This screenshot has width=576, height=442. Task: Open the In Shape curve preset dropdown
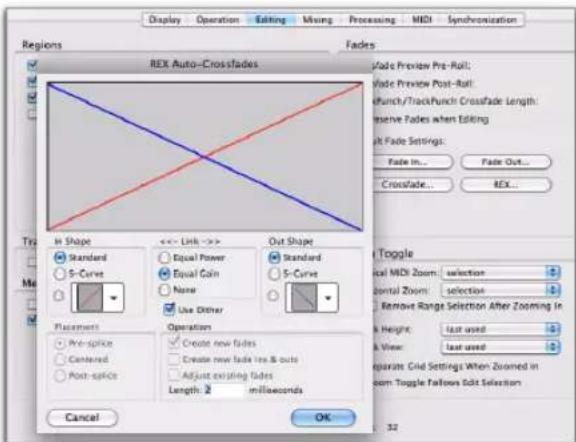pyautogui.click(x=114, y=298)
